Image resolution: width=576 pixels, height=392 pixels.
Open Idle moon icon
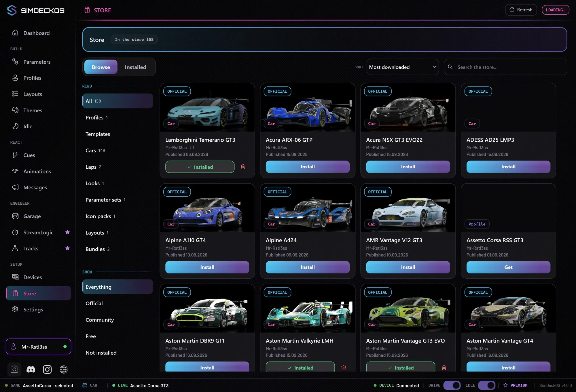15,126
